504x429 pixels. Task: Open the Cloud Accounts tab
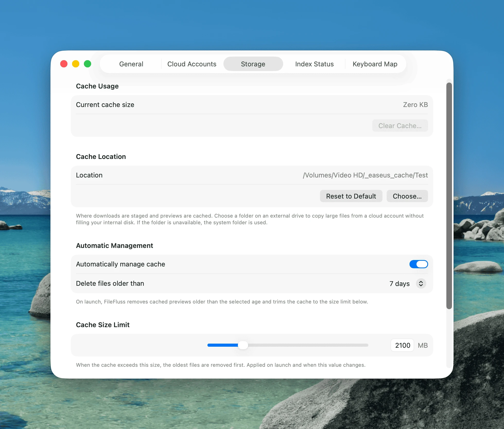click(192, 64)
